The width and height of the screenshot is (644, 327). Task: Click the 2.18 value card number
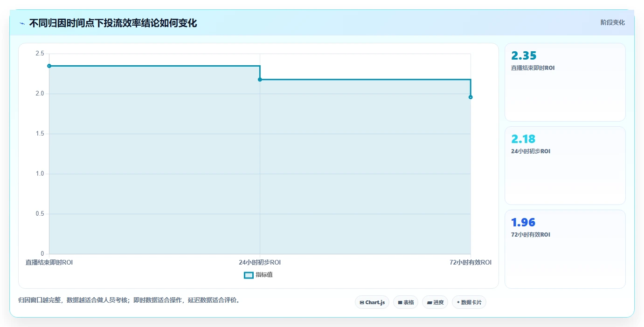tap(523, 139)
